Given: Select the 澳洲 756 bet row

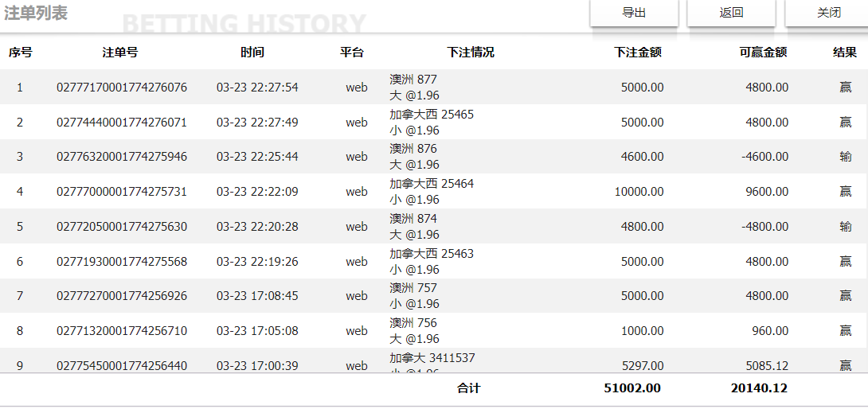Looking at the screenshot, I should tap(413, 323).
